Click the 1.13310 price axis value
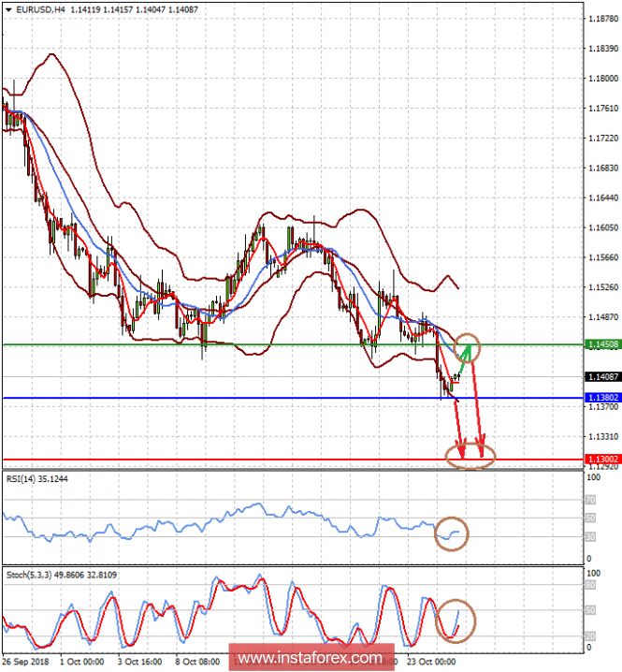This screenshot has height=672, width=622. point(603,437)
